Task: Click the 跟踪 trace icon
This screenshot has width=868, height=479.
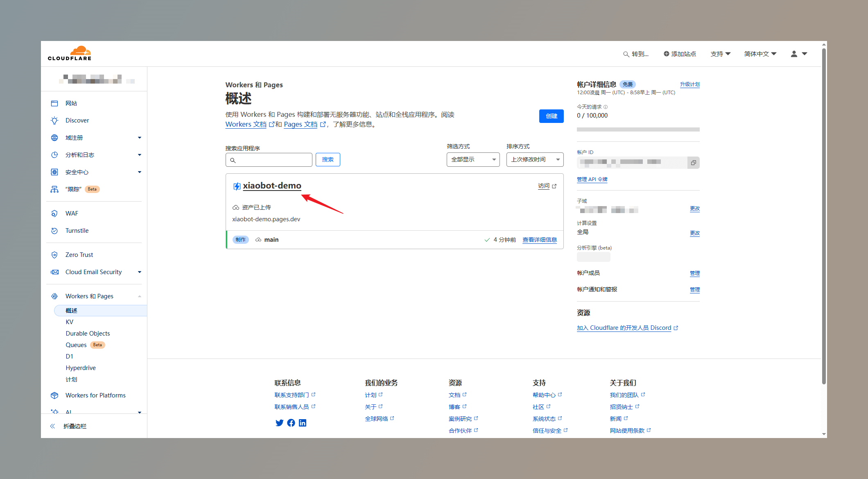Action: pos(54,189)
